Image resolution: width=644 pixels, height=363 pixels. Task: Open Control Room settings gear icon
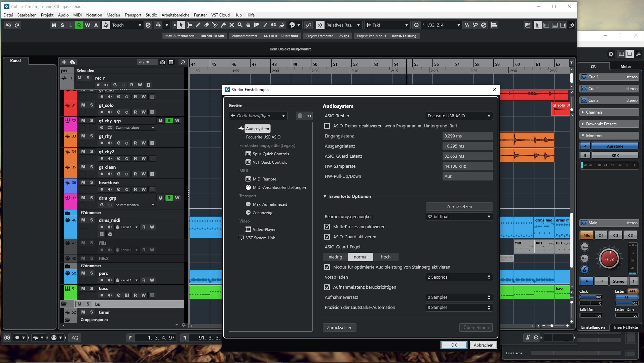point(611,54)
